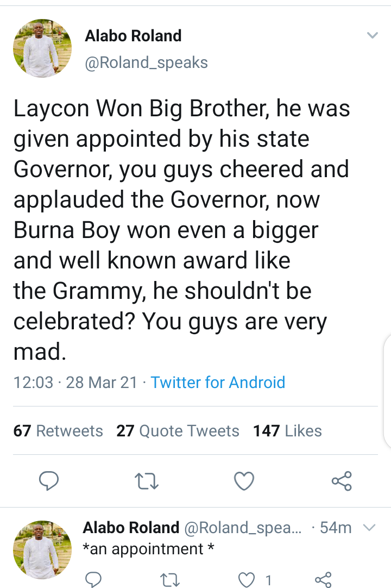The height and width of the screenshot is (588, 391).
Task: Open the 27 Quote Tweets list
Action: pyautogui.click(x=178, y=431)
